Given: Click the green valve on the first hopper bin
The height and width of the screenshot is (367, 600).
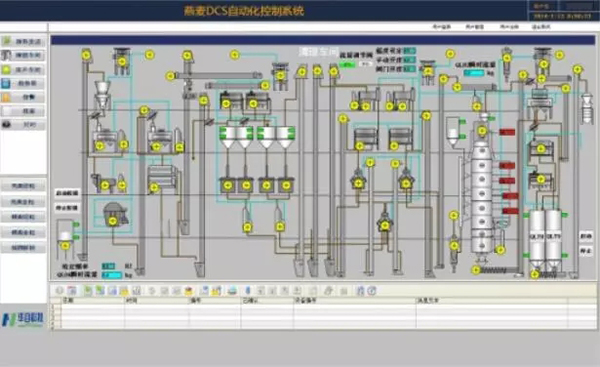Looking at the screenshot, I should pos(223,132).
